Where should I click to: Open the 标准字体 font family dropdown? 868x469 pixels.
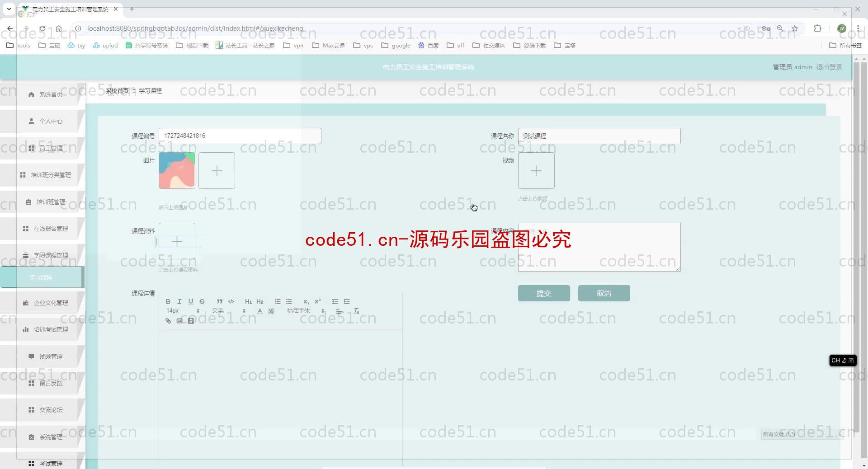pyautogui.click(x=306, y=311)
